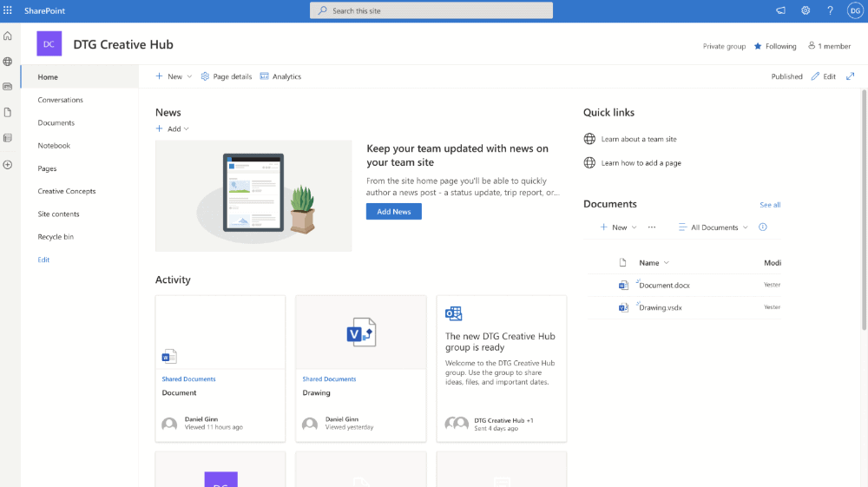Click See all next to Documents
Image resolution: width=868 pixels, height=487 pixels.
click(x=770, y=205)
